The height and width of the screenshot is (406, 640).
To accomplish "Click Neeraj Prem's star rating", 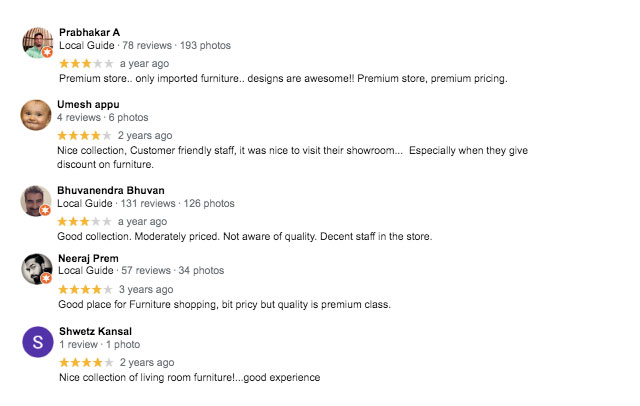I will pyautogui.click(x=85, y=290).
